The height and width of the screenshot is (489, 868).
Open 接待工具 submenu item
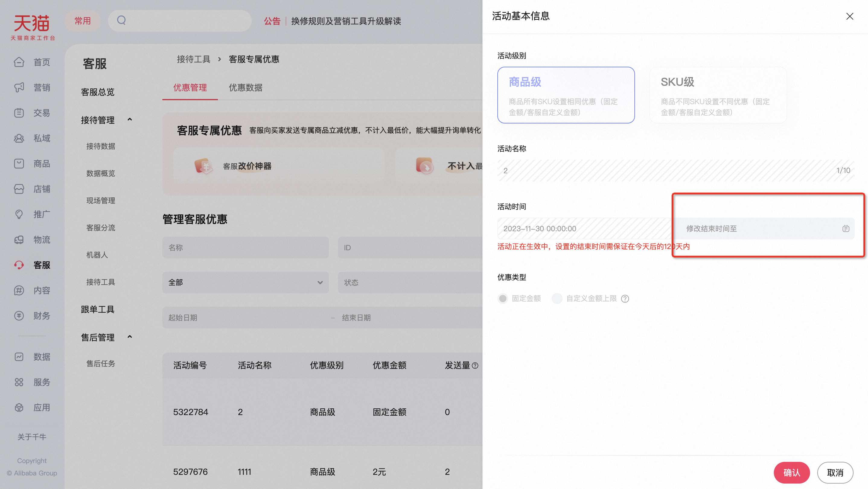tap(101, 282)
